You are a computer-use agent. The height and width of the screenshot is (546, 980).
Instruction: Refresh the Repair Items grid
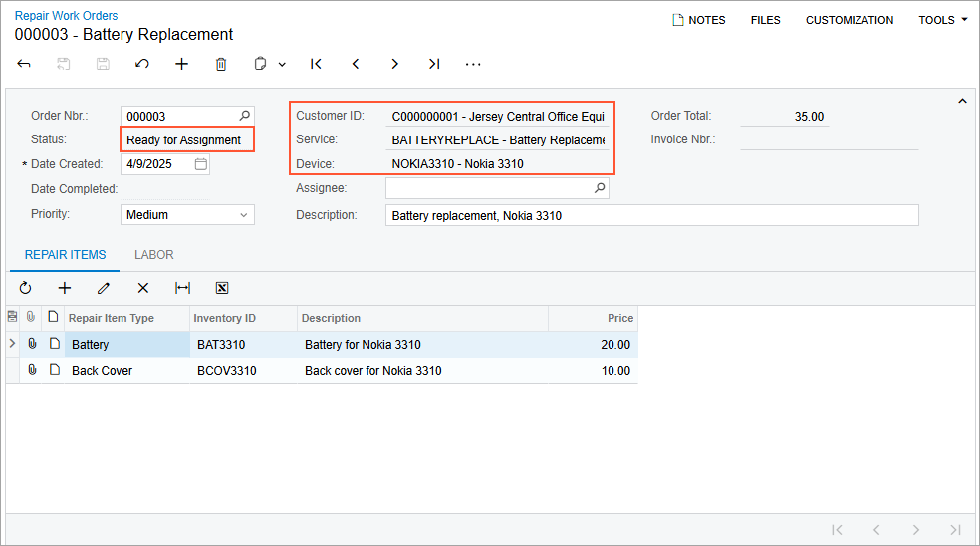pos(25,288)
